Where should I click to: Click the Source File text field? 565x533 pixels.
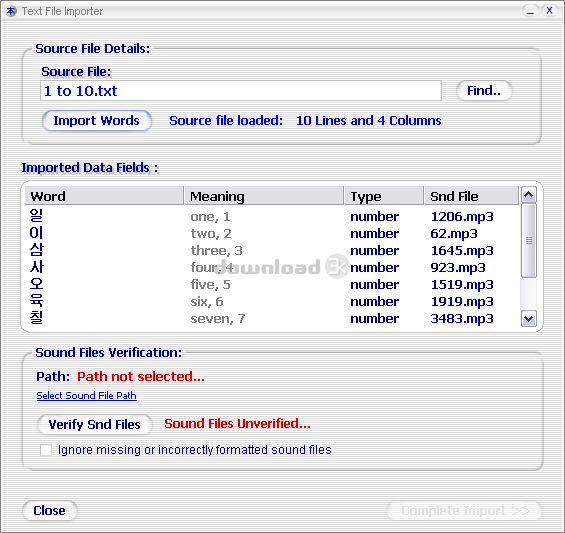pos(241,91)
